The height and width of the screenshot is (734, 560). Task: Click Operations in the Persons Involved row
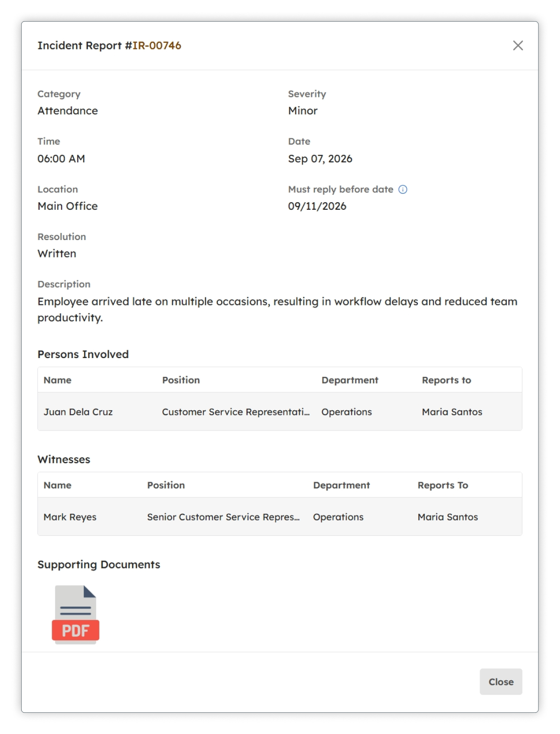coord(346,412)
